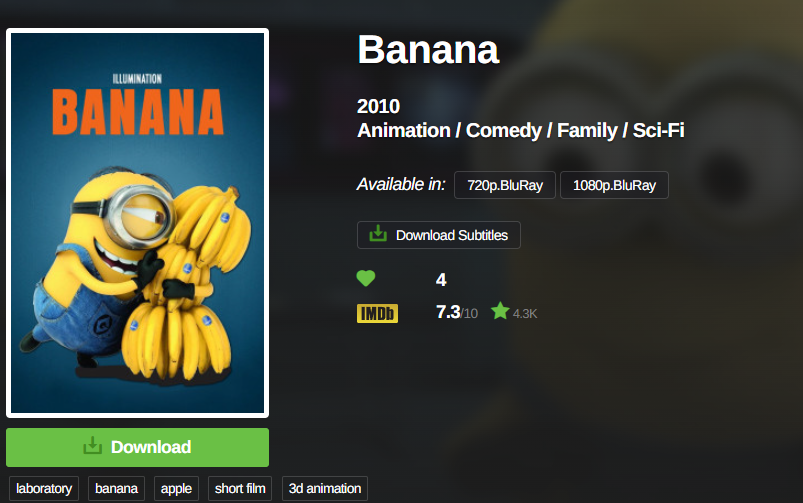Click the Animation / Comedy / Family / Sci-Fi genres line
803x503 pixels.
[521, 131]
